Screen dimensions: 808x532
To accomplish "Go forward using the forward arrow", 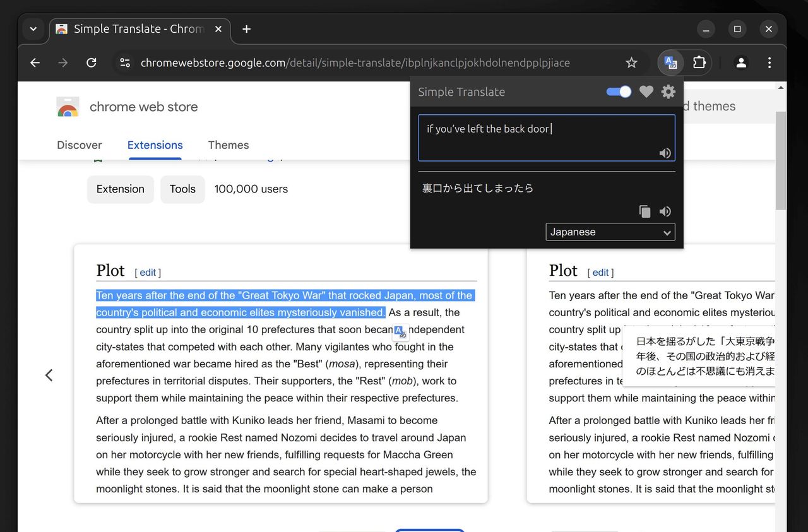I will pos(63,62).
